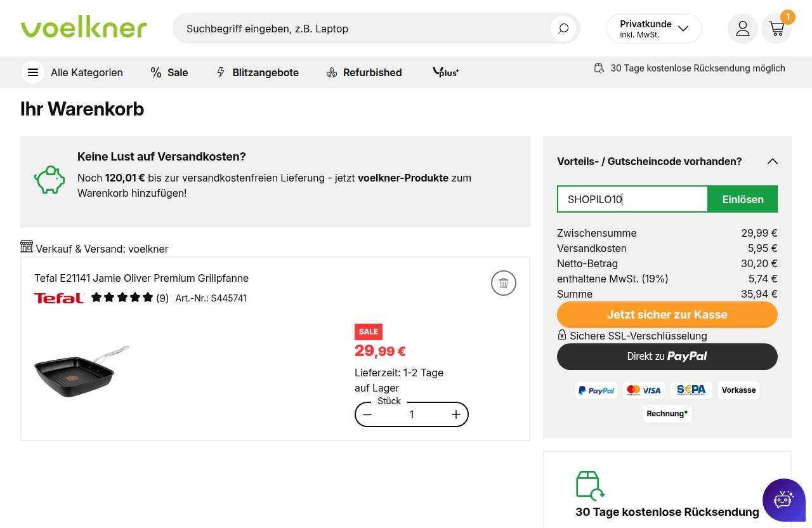Viewport: 812px width, 528px height.
Task: Click the storefront seller icon
Action: click(27, 246)
